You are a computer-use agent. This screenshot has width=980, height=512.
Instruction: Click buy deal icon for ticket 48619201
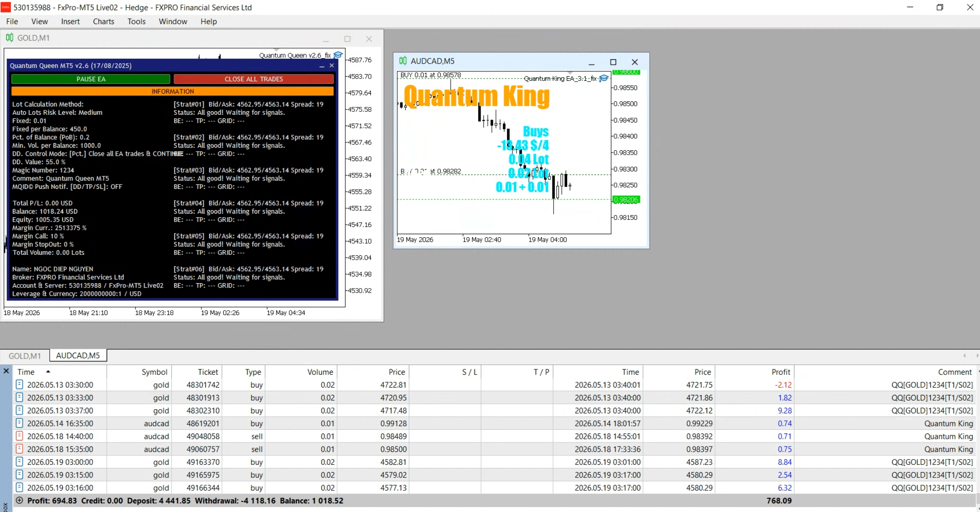(19, 423)
